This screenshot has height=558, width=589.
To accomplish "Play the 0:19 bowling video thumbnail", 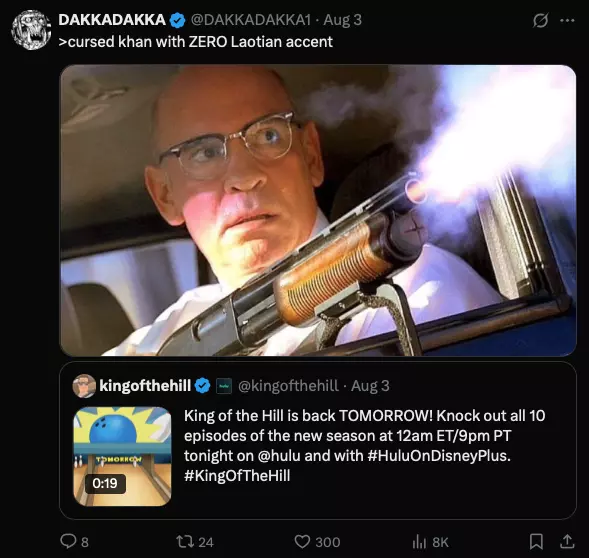I will tap(122, 456).
